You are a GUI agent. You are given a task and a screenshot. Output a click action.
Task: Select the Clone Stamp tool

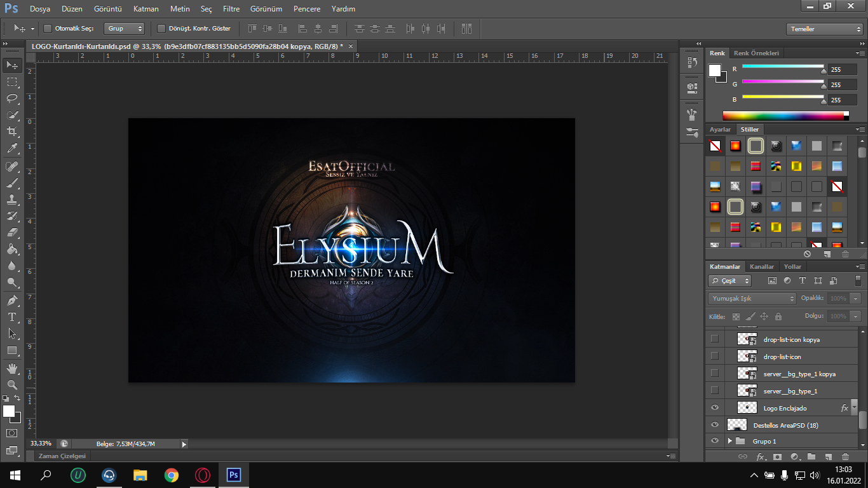(12, 200)
